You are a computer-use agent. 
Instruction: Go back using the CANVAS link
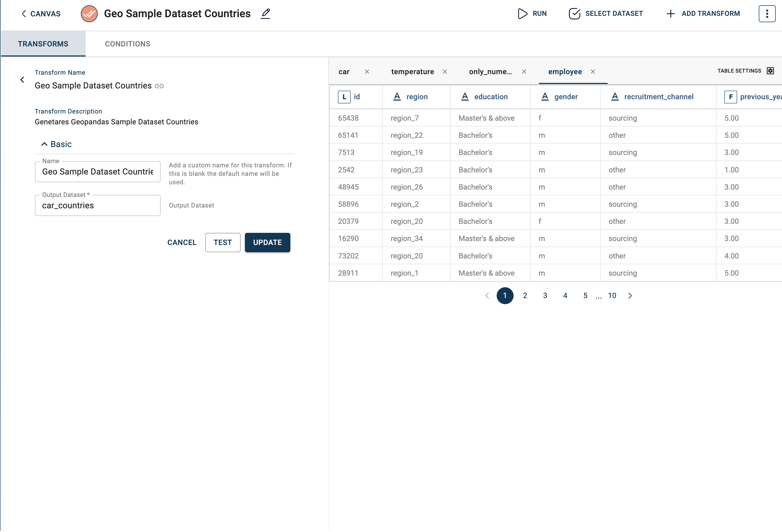[40, 14]
